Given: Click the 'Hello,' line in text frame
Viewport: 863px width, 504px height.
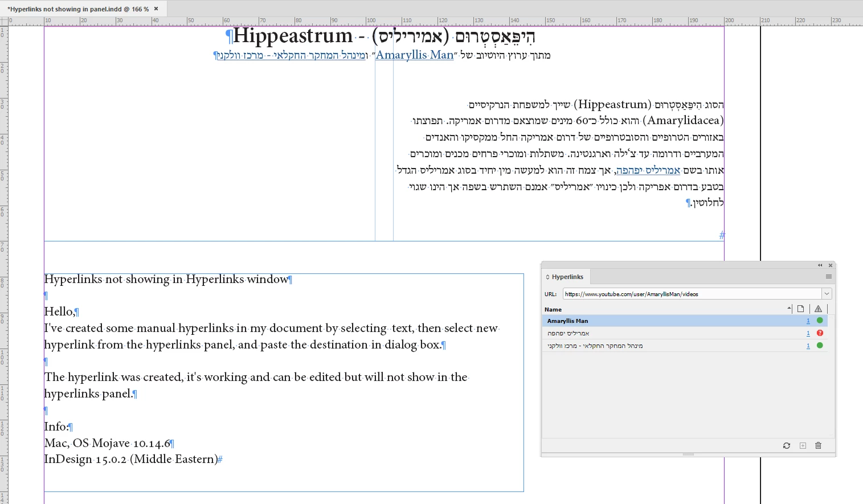Looking at the screenshot, I should tap(59, 312).
